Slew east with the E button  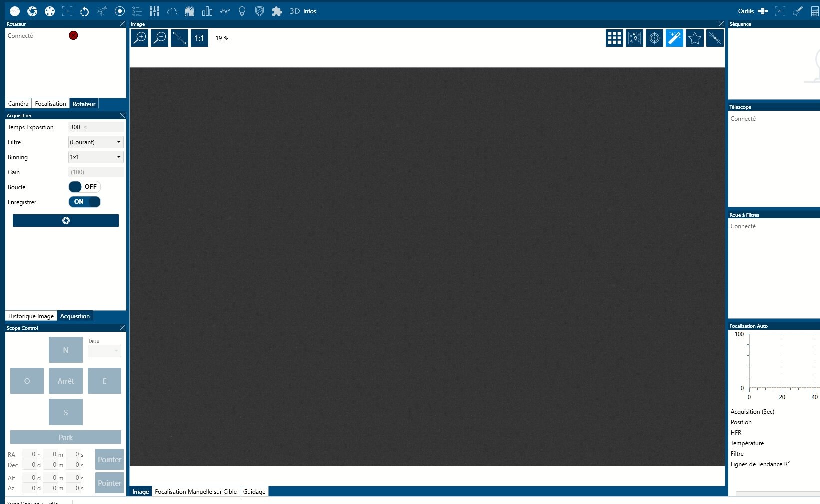pyautogui.click(x=104, y=381)
